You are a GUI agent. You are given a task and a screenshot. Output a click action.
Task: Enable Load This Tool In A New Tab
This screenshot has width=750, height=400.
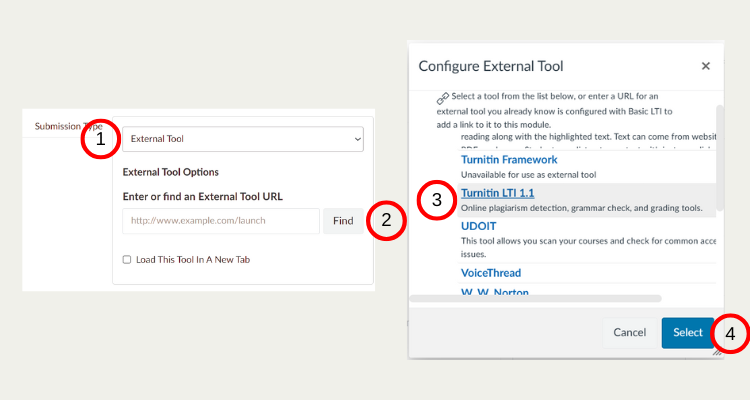tap(127, 259)
